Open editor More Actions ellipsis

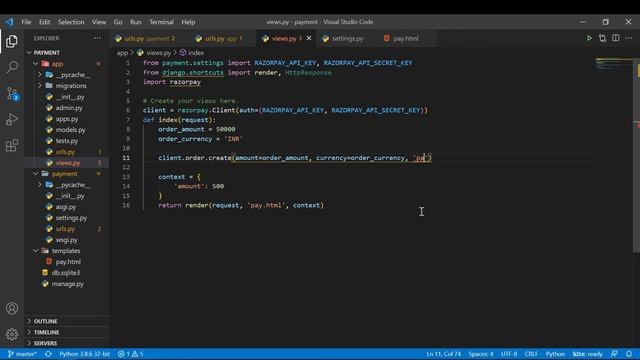[629, 38]
